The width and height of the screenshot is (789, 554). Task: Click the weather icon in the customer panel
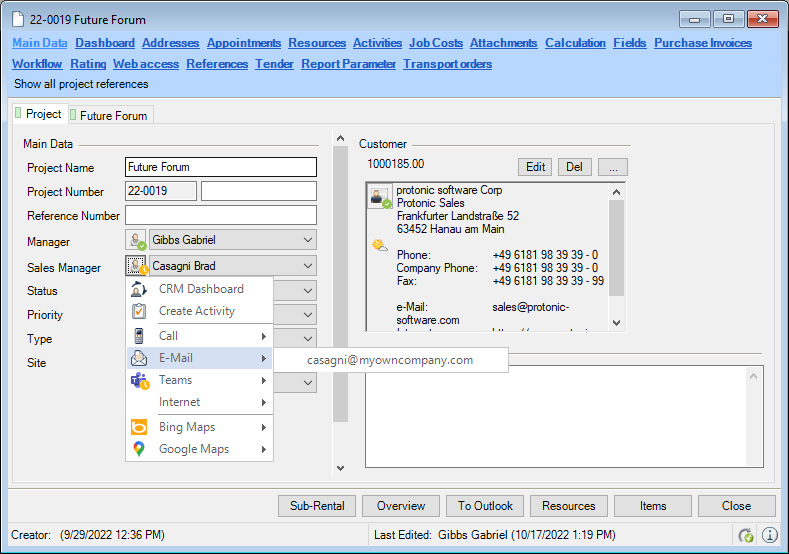(380, 245)
